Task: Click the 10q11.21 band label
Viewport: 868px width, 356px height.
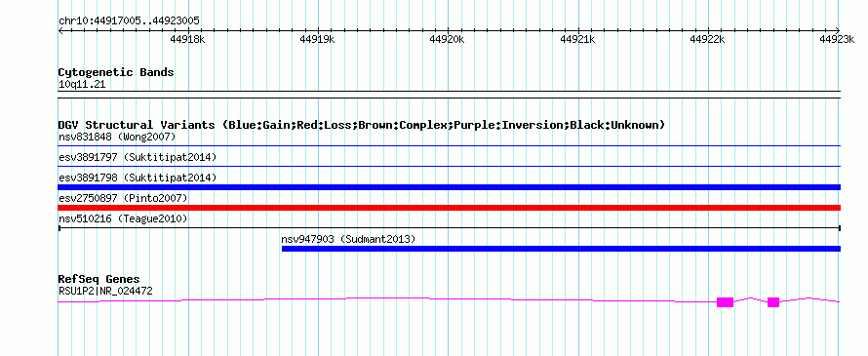Action: 81,85
